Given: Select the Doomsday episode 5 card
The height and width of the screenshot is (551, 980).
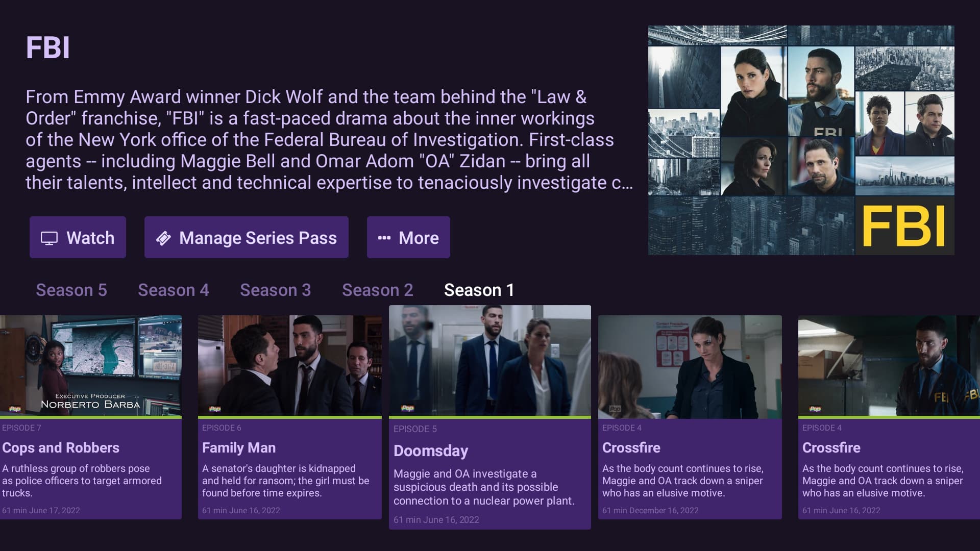Looking at the screenshot, I should click(490, 417).
